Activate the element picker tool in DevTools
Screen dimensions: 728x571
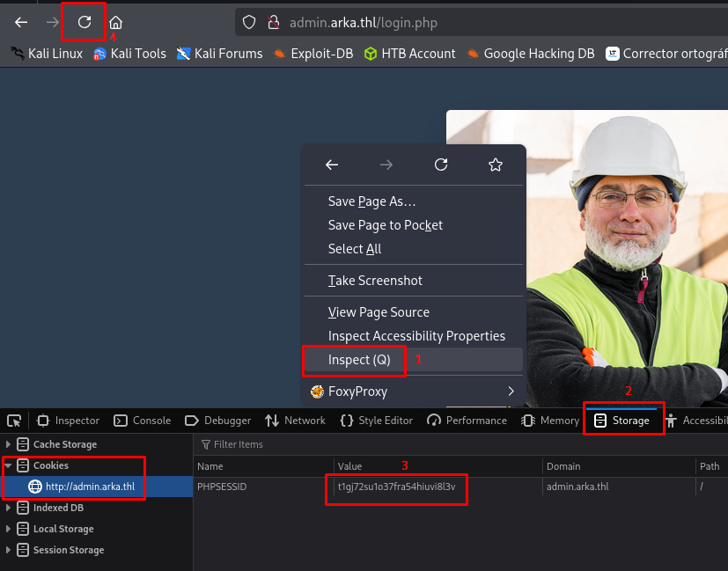pyautogui.click(x=15, y=421)
